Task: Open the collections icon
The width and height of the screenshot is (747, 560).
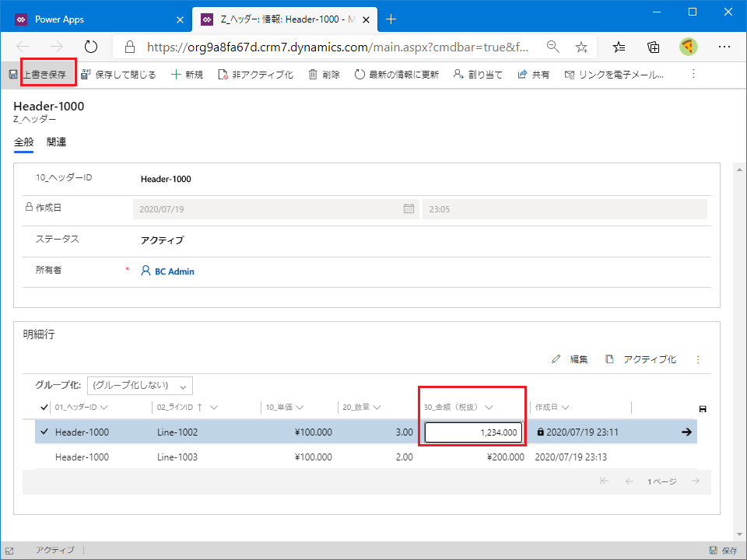Action: coord(653,47)
